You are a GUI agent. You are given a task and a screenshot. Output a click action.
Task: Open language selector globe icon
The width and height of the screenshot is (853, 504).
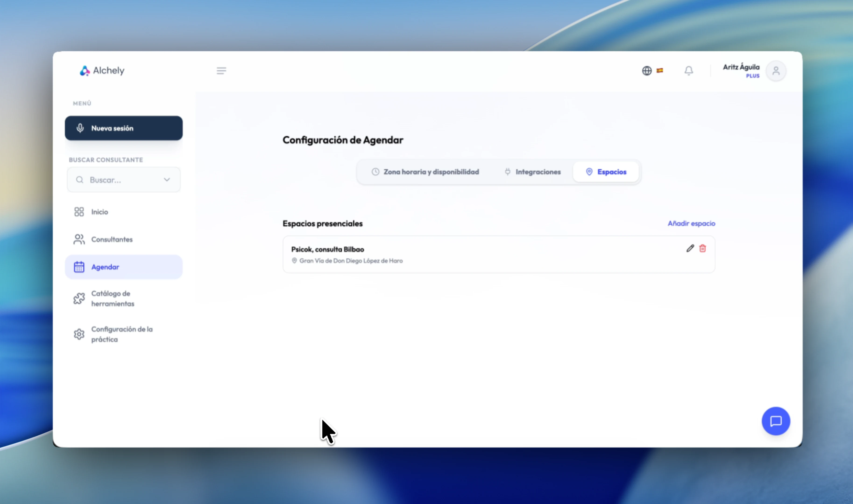(x=646, y=71)
